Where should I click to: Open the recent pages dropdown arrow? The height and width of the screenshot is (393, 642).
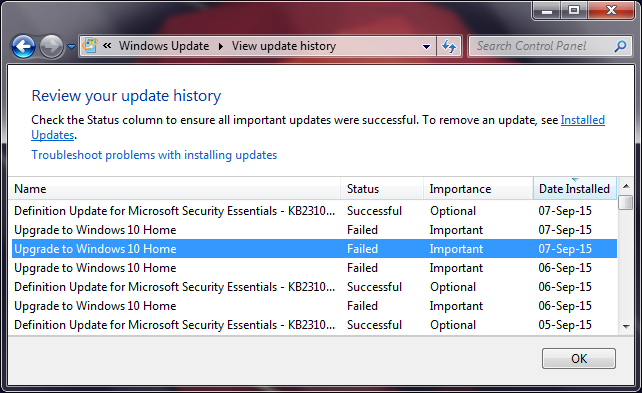click(x=71, y=47)
